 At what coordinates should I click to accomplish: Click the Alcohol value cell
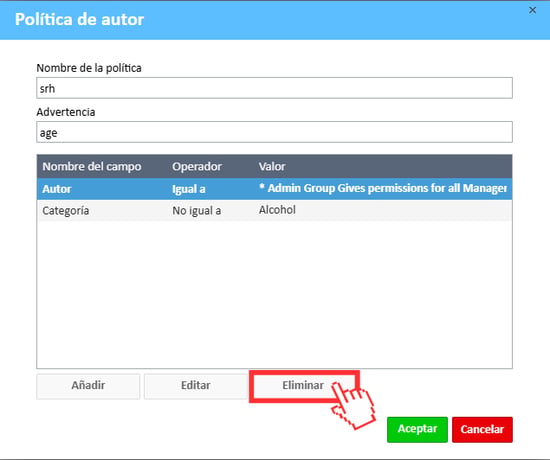(277, 210)
